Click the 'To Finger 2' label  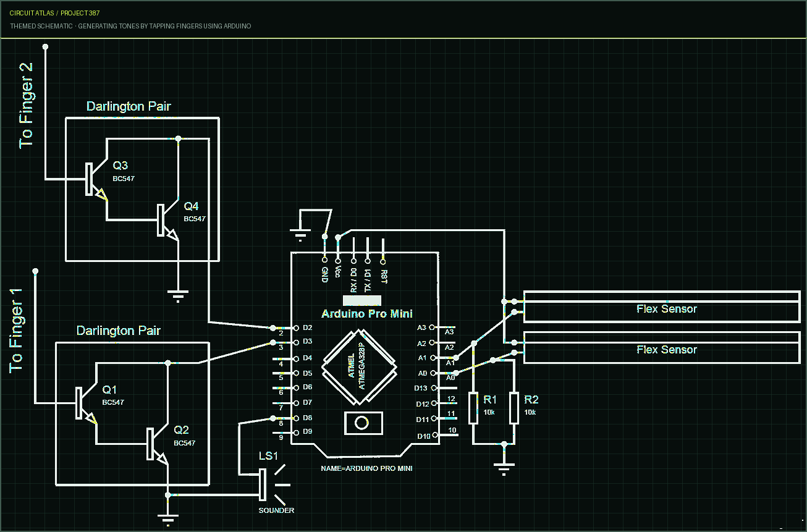[x=26, y=104]
